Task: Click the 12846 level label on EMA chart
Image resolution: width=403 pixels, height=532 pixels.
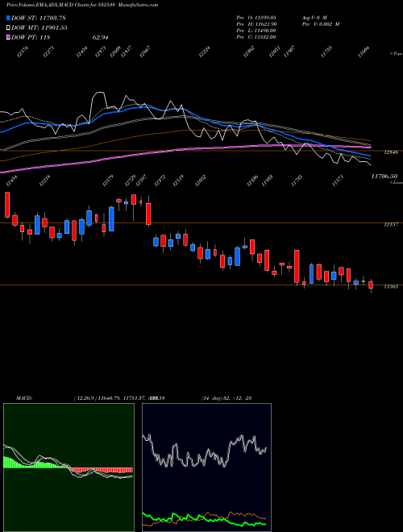Action: click(x=391, y=152)
